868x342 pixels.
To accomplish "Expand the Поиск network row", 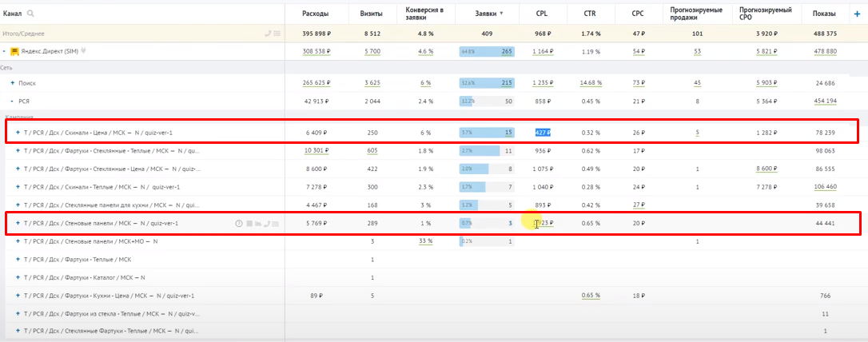I will [x=12, y=83].
